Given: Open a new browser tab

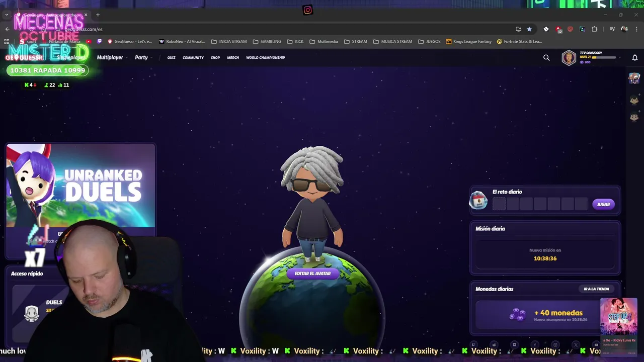Looking at the screenshot, I should pyautogui.click(x=98, y=15).
